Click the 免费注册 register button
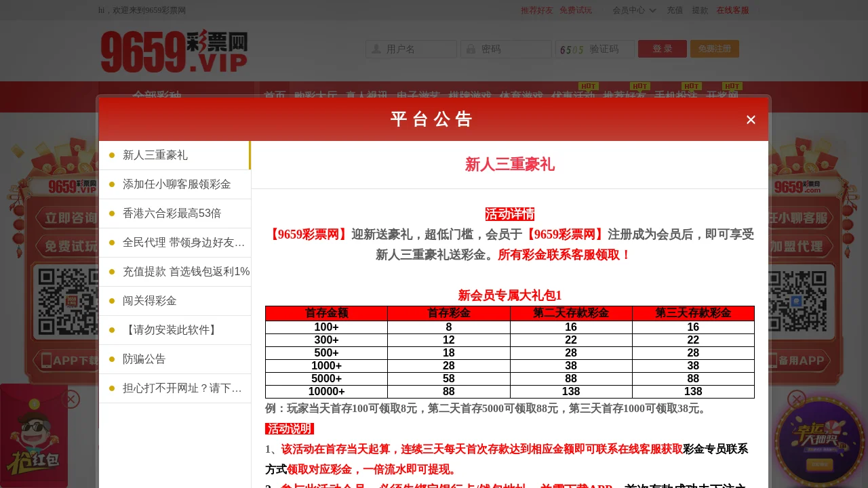Viewport: 868px width, 488px height. point(715,49)
